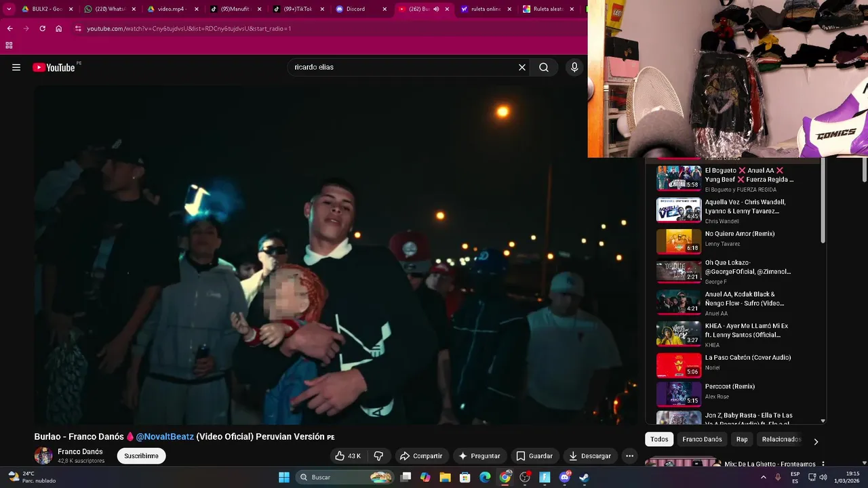
Task: Focus the YouTube search input field
Action: point(403,67)
